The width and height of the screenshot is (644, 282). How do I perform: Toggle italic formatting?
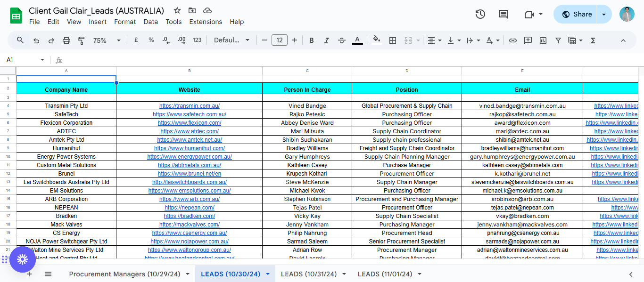(x=326, y=40)
